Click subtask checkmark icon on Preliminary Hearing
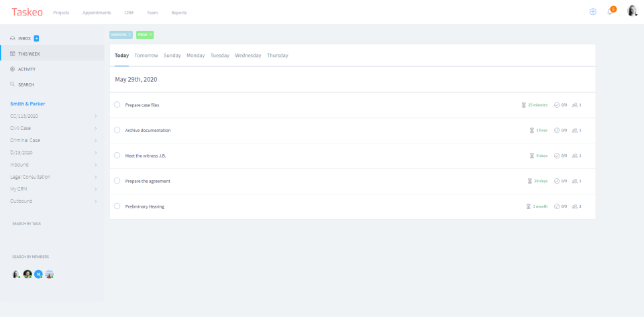The image size is (644, 317). 557,206
